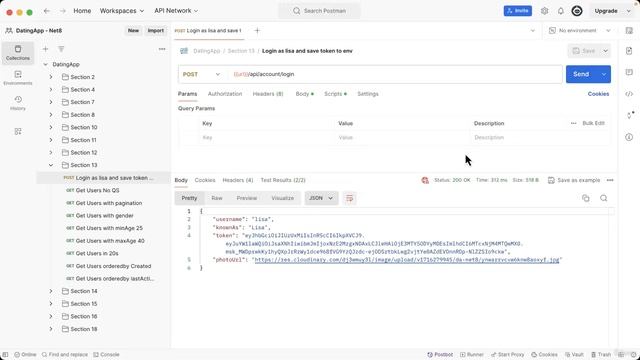
Task: Open a new request tab with plus
Action: point(257,31)
